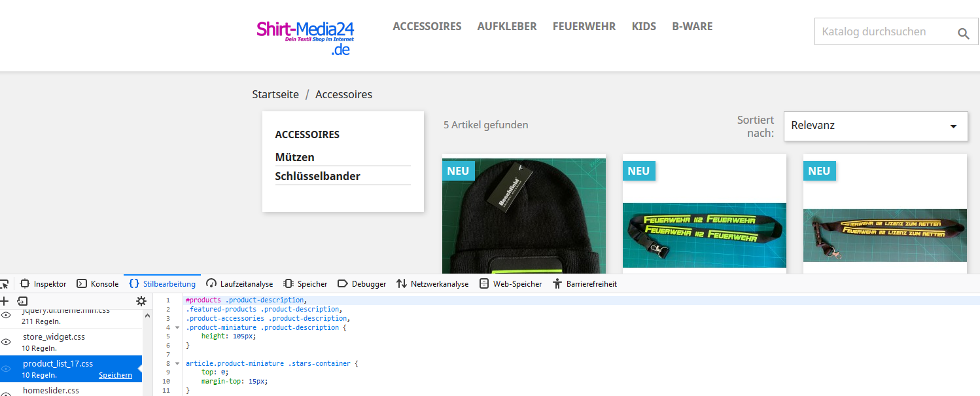
Task: Select store_widget.css in stylesheet list
Action: pos(71,342)
